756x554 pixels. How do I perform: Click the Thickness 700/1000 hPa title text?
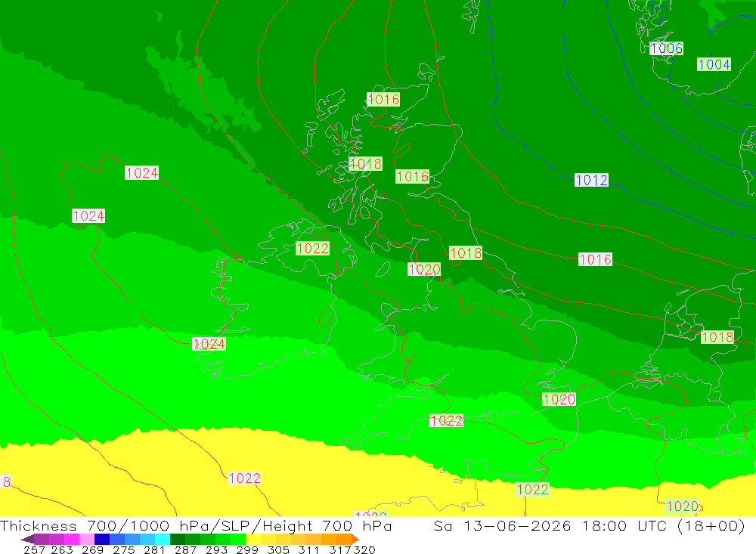(104, 525)
